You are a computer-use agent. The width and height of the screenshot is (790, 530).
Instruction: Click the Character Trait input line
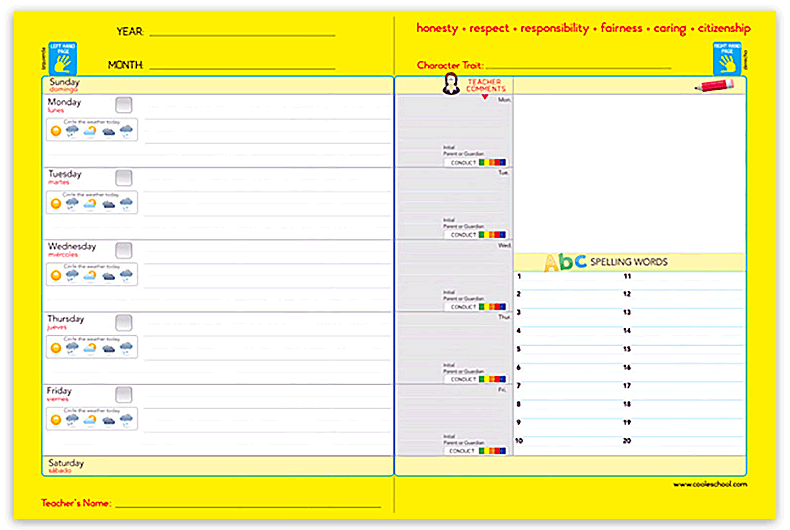[x=578, y=68]
